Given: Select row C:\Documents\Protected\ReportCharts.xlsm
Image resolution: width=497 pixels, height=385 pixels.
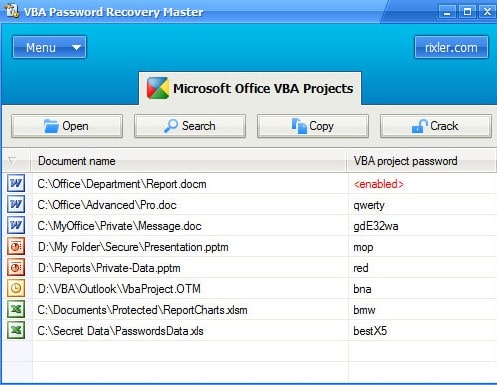Looking at the screenshot, I should [x=249, y=310].
